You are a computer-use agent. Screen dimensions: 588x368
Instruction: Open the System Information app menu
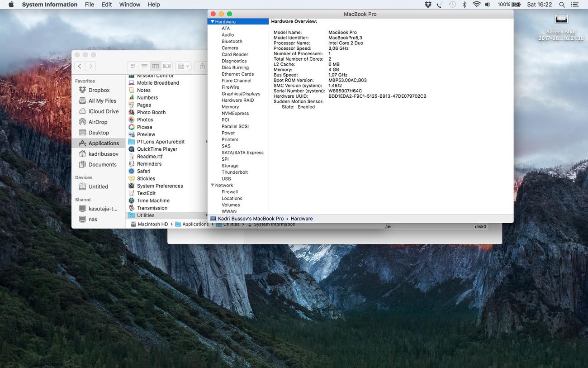(x=50, y=5)
